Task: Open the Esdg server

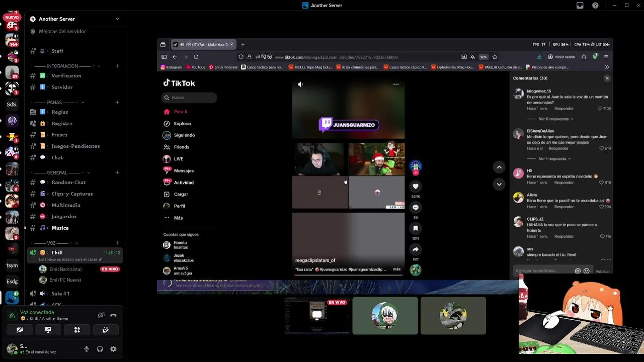Action: click(x=12, y=282)
